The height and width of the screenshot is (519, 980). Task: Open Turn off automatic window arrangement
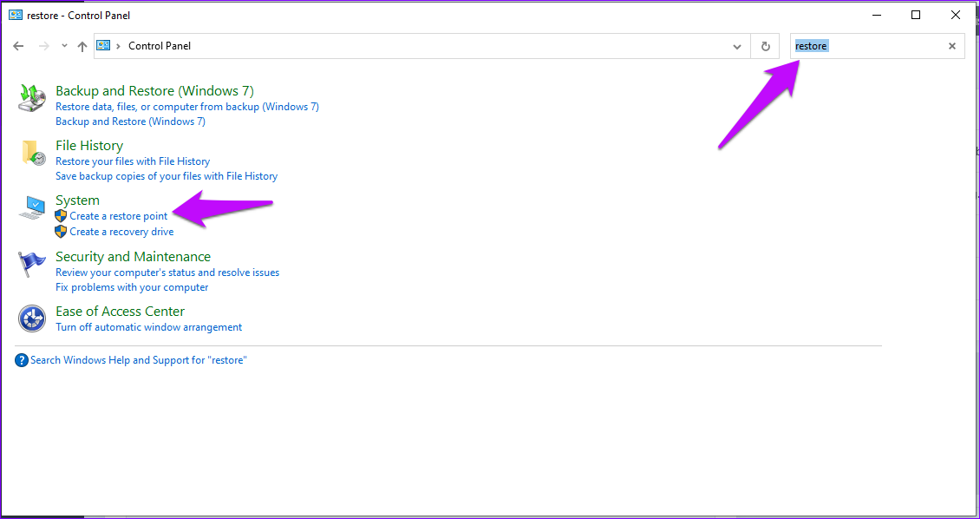point(149,327)
